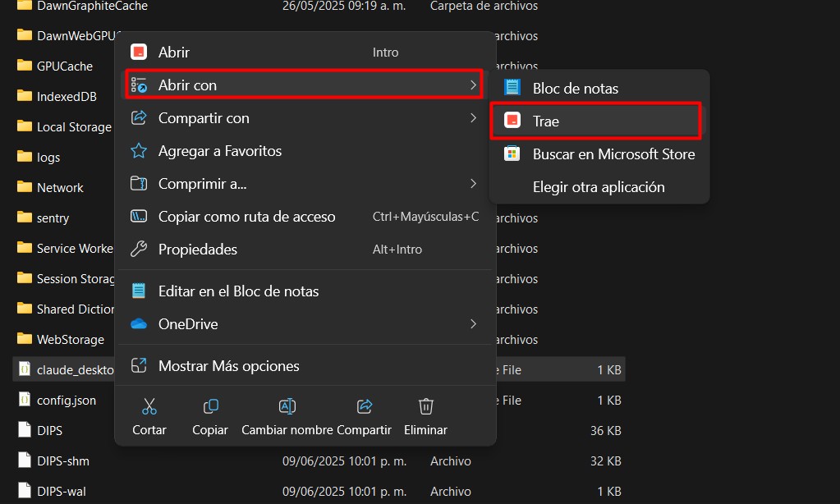The width and height of the screenshot is (840, 504).
Task: Choose Editar en el Bloc de notas
Action: coord(238,291)
